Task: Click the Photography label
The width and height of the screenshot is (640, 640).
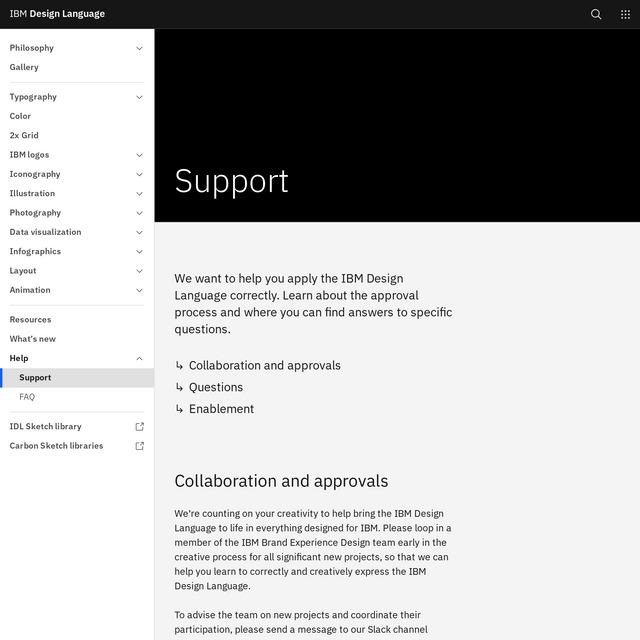Action: [35, 213]
